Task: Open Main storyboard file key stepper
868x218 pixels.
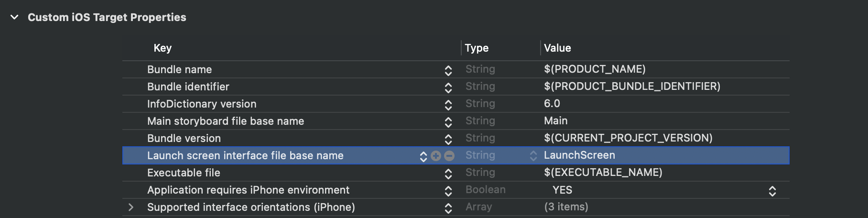Action: pyautogui.click(x=448, y=122)
